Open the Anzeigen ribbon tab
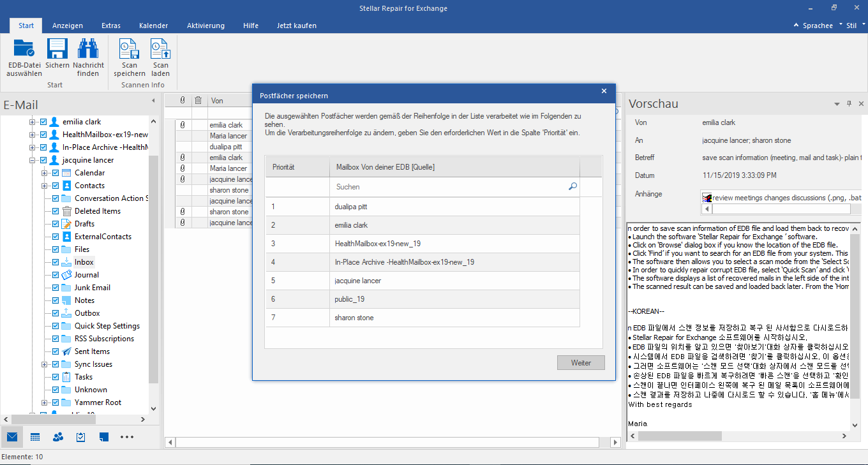 point(68,26)
